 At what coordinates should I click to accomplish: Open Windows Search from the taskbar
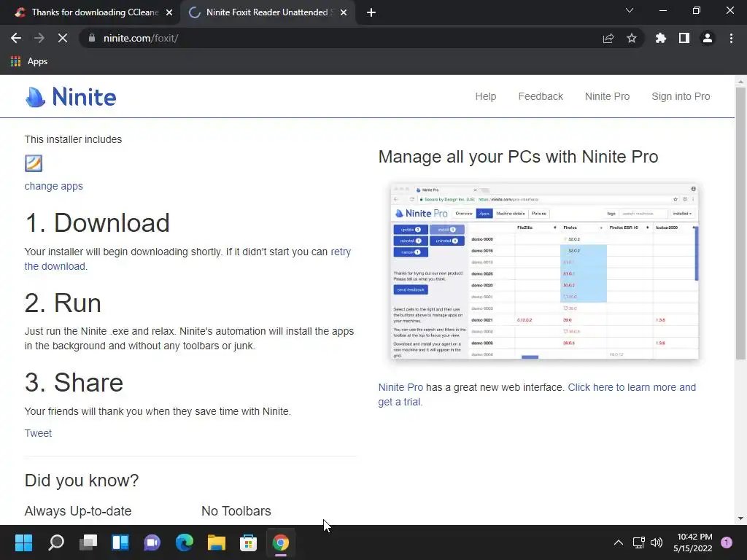point(55,542)
